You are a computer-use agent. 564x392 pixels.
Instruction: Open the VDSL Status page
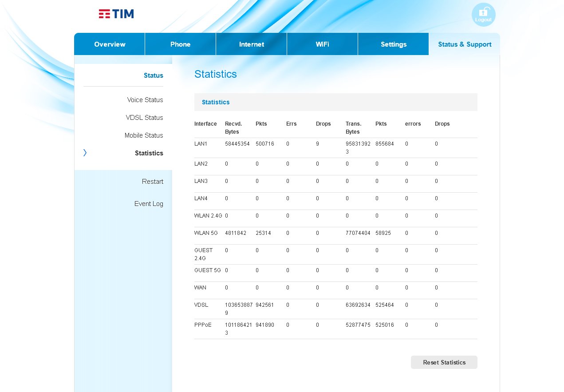point(144,118)
